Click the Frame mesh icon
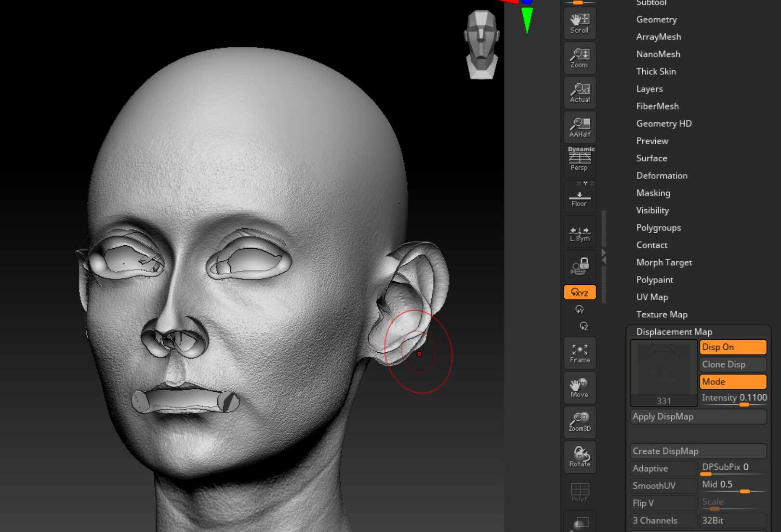781x532 pixels. pos(580,353)
